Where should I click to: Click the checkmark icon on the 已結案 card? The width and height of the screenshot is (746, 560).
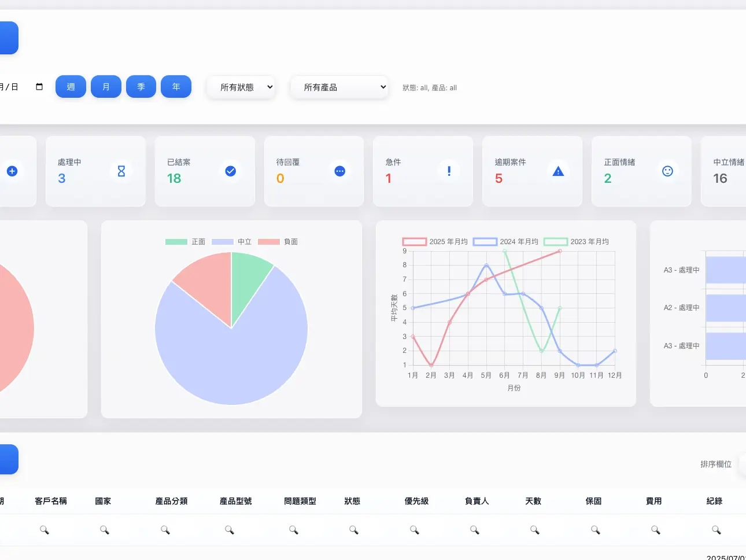231,171
